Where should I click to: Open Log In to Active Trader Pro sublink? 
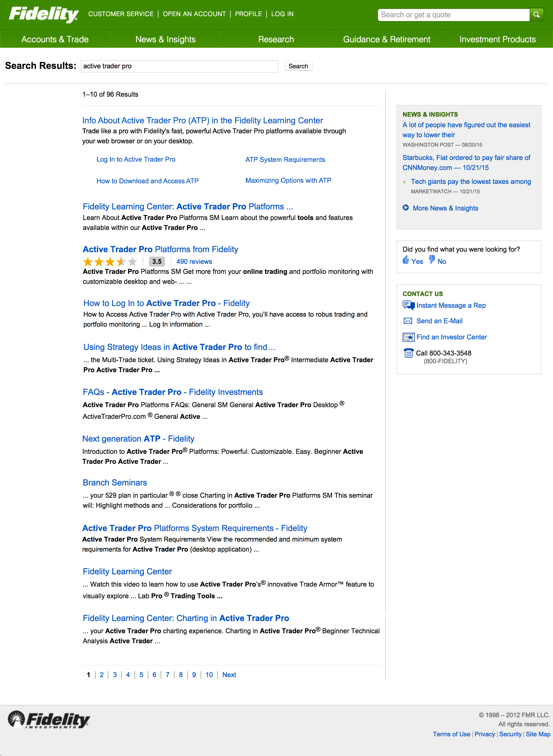pyautogui.click(x=136, y=159)
